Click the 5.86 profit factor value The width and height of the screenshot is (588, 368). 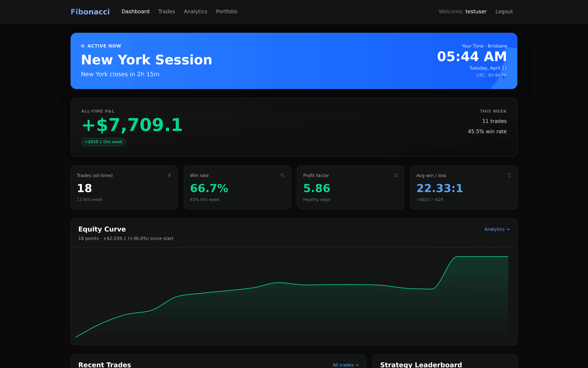tap(317, 188)
